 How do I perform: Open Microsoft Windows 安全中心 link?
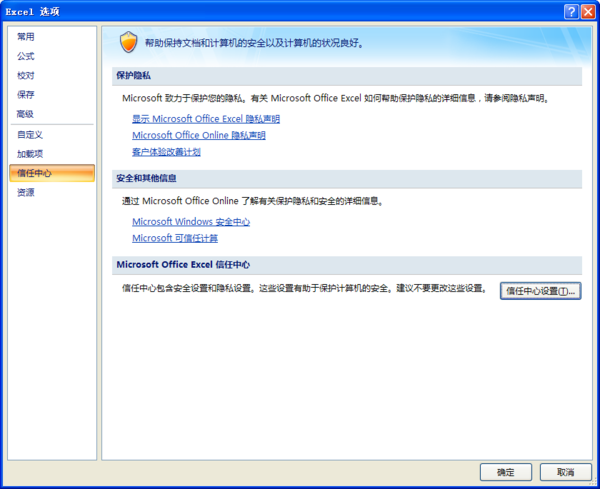tap(191, 222)
